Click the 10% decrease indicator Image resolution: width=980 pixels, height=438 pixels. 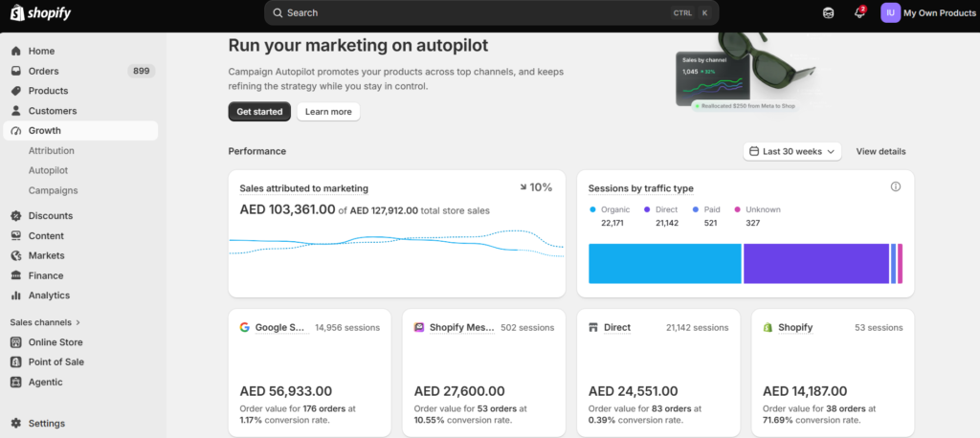[536, 187]
